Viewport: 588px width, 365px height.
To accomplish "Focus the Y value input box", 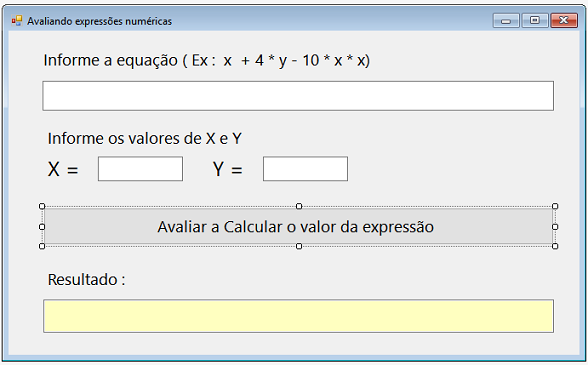I will click(x=305, y=169).
